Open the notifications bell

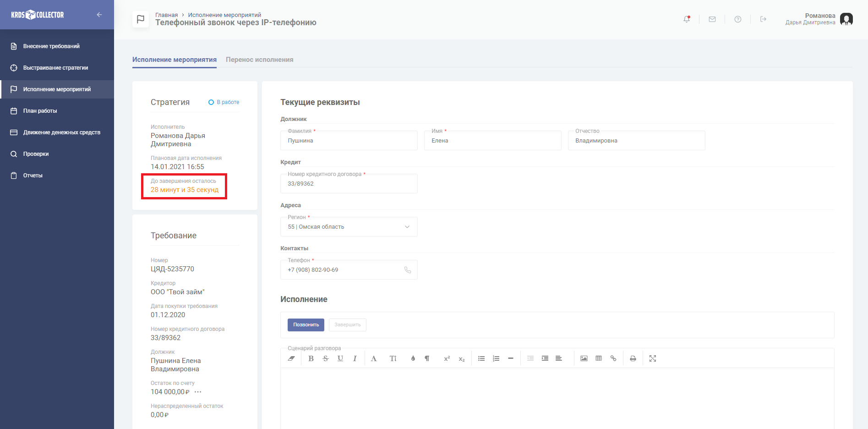(686, 19)
